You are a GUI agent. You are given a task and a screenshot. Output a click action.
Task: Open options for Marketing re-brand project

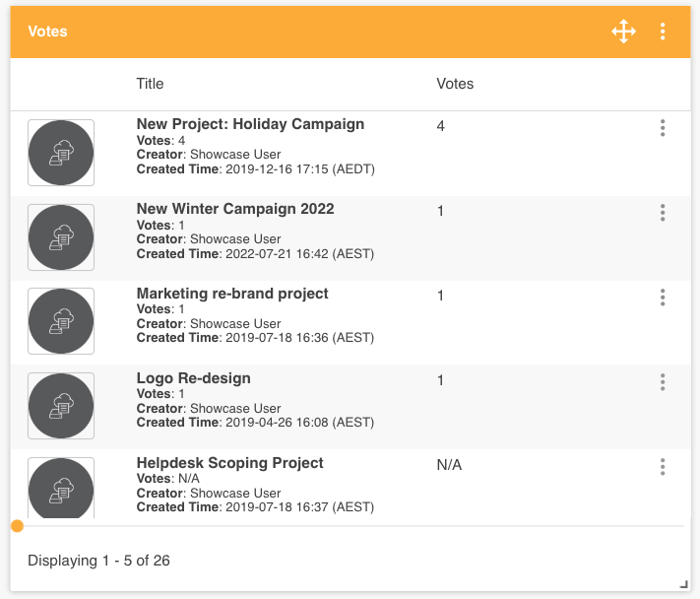663,298
